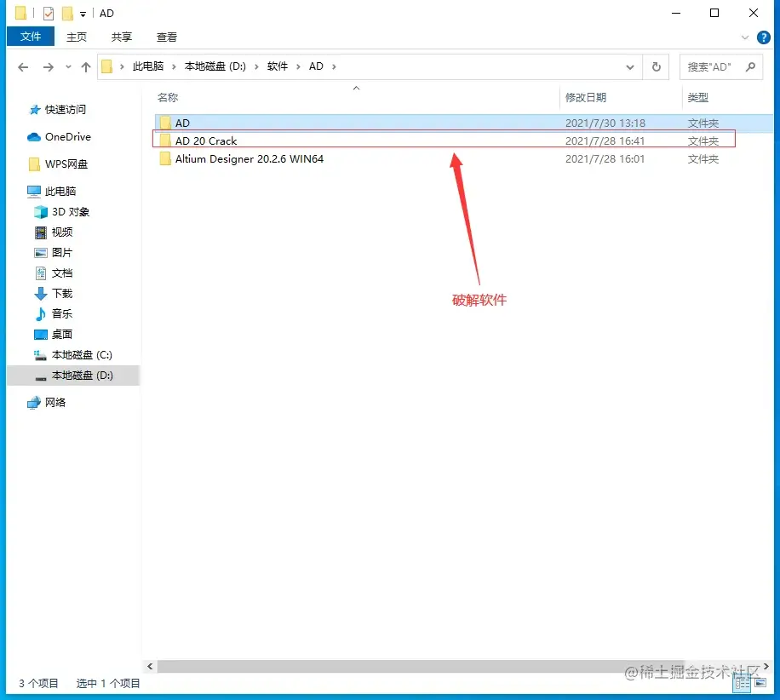Click the OneDrive cloud icon

point(34,137)
